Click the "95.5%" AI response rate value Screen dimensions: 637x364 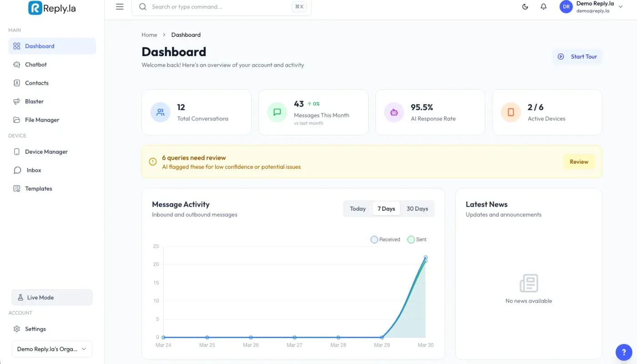(422, 107)
